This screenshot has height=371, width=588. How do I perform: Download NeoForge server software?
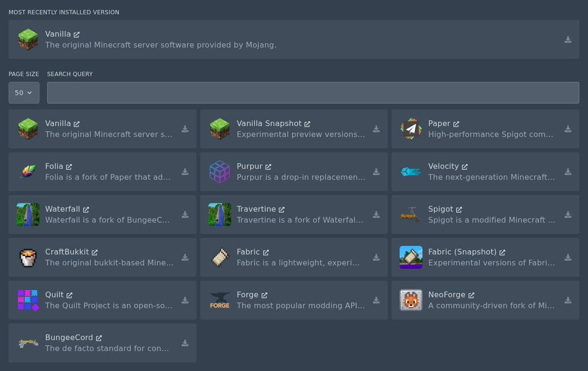point(568,300)
